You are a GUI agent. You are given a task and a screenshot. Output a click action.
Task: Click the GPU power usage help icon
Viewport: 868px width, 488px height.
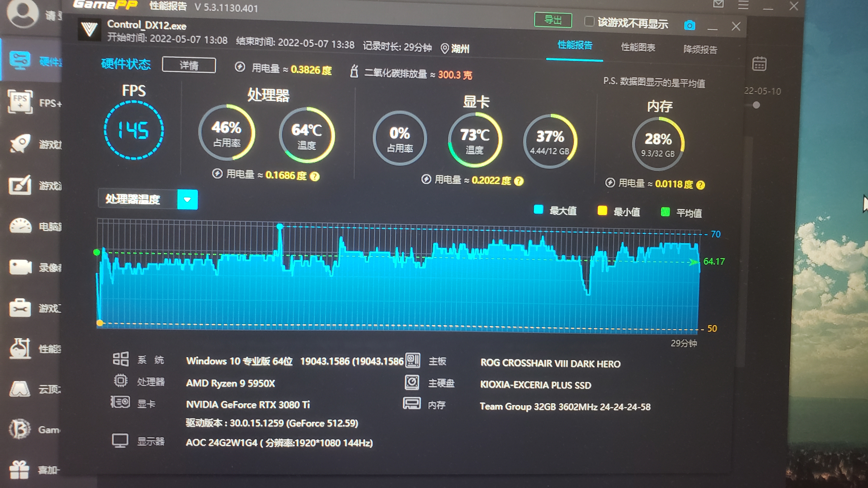(x=519, y=181)
